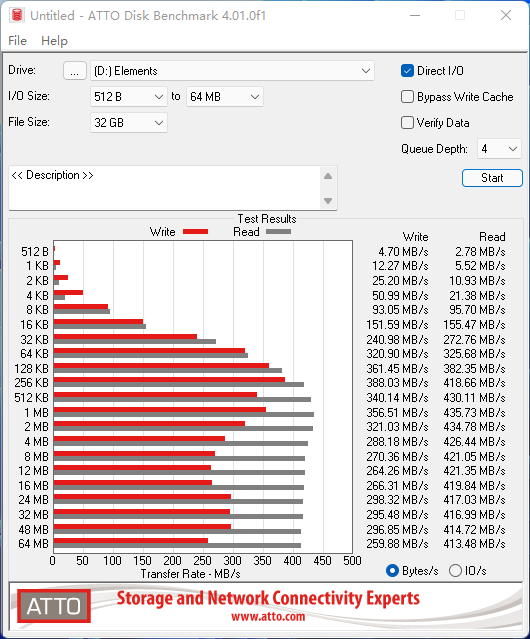Viewport: 530px width, 639px height.
Task: Open the File menu
Action: pyautogui.click(x=18, y=41)
